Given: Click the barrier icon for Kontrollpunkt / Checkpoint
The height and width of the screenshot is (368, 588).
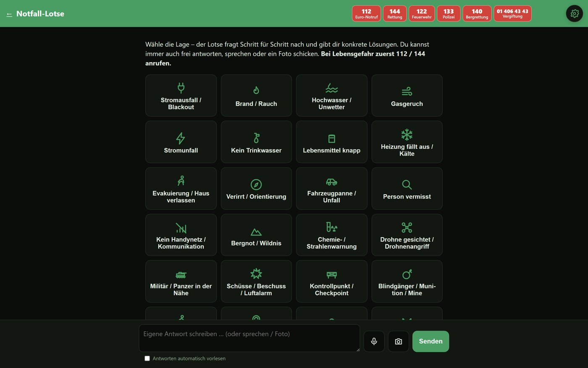Looking at the screenshot, I should click(332, 275).
